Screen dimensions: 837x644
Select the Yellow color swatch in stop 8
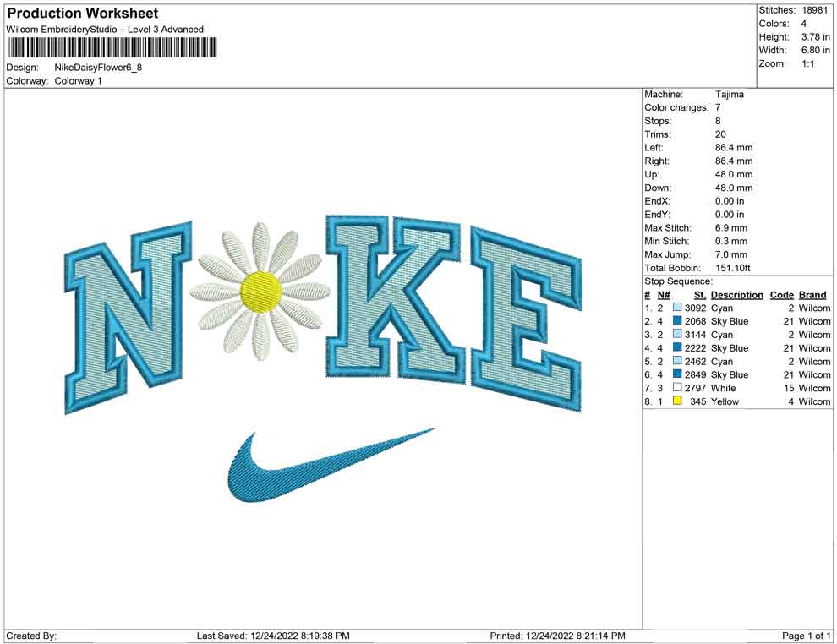coord(677,401)
